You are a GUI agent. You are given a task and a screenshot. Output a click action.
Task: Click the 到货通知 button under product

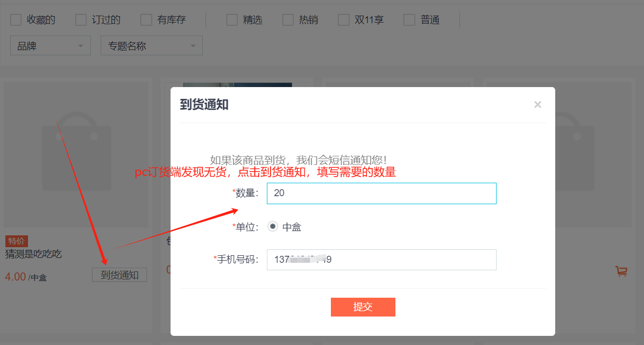click(x=119, y=275)
